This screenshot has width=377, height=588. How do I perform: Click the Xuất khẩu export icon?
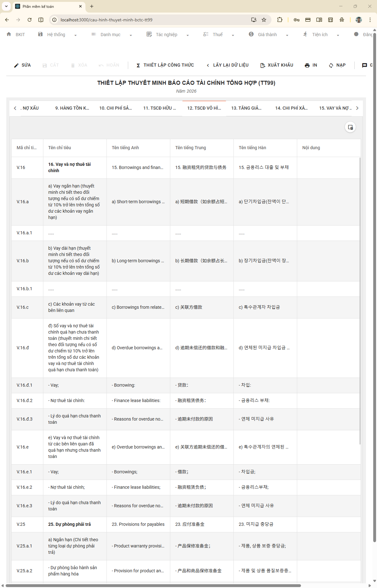pos(263,65)
